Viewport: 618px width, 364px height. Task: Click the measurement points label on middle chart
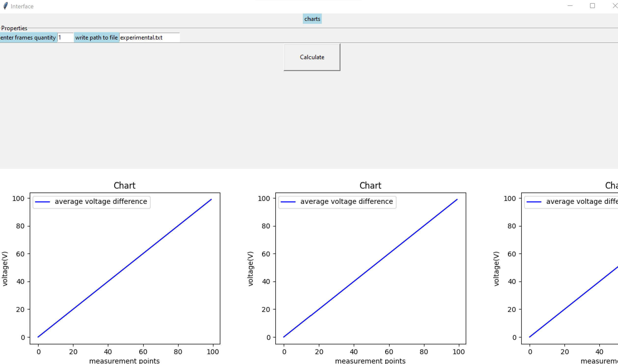pyautogui.click(x=370, y=361)
